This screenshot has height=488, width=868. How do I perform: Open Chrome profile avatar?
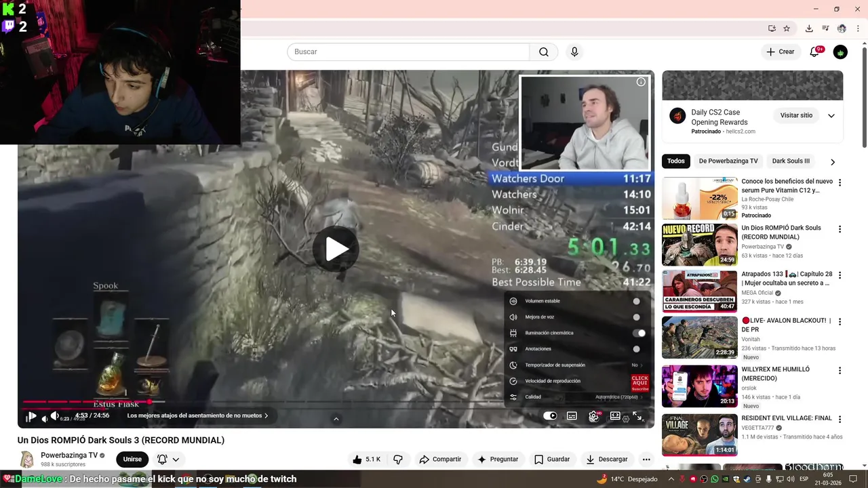pos(842,28)
